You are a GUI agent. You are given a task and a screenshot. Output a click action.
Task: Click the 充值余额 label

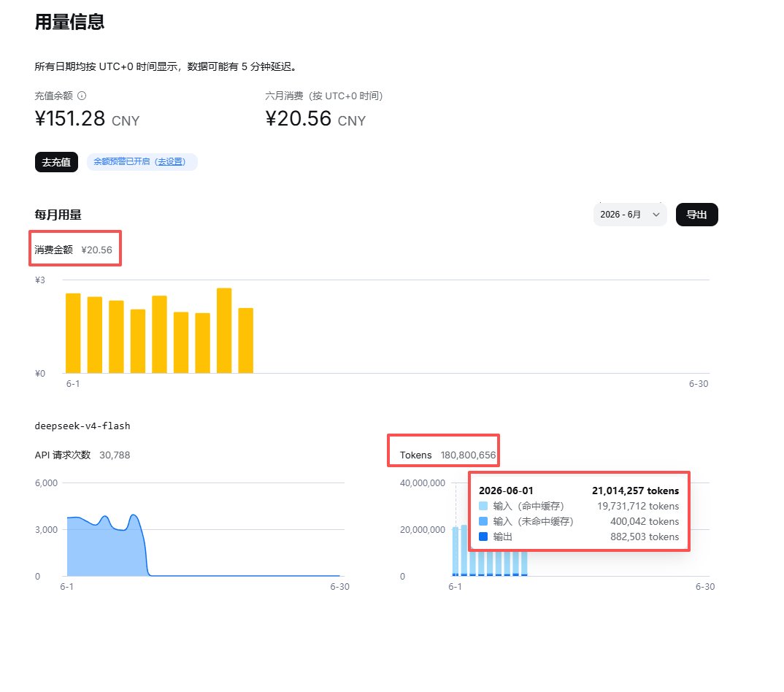coord(53,96)
